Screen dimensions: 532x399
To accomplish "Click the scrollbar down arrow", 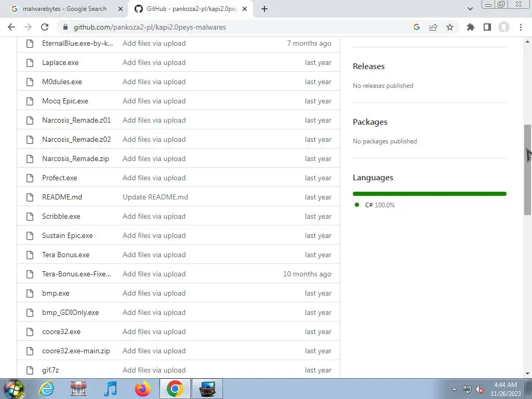I will (x=527, y=374).
